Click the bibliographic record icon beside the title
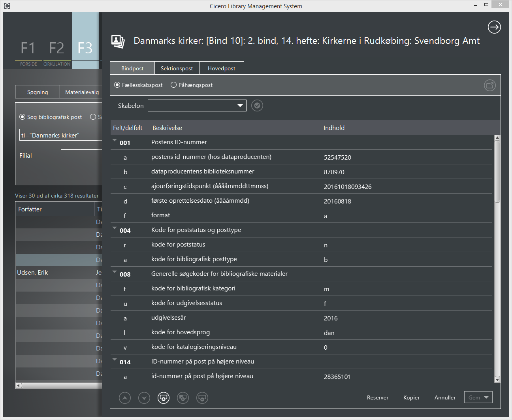Viewport: 512px width, 420px height. (x=118, y=41)
